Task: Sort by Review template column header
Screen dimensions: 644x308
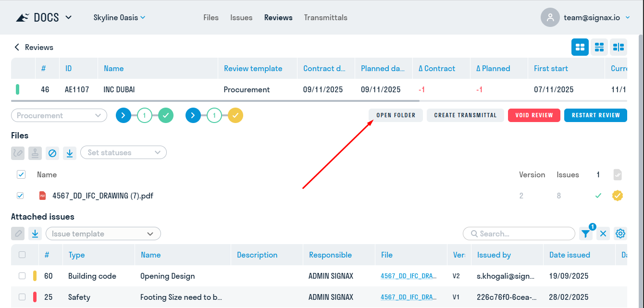Action: [253, 68]
